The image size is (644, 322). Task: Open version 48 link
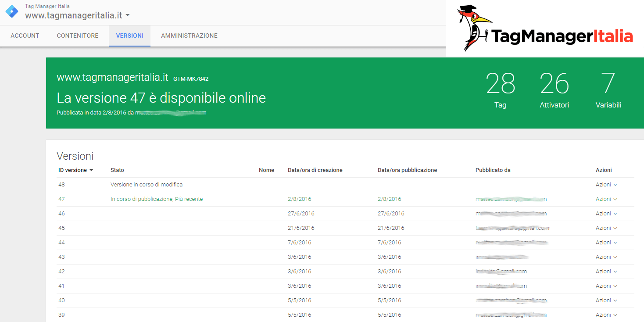tap(61, 185)
